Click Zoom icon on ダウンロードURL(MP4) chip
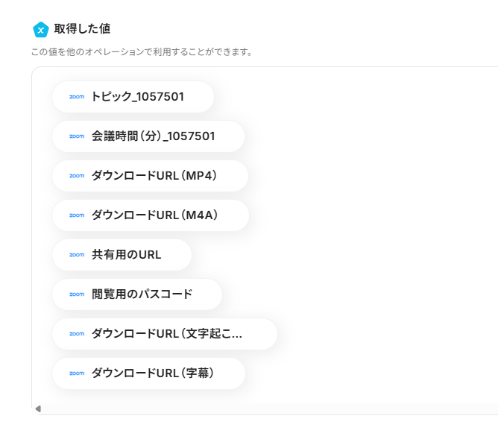The width and height of the screenshot is (498, 448). [x=77, y=176]
